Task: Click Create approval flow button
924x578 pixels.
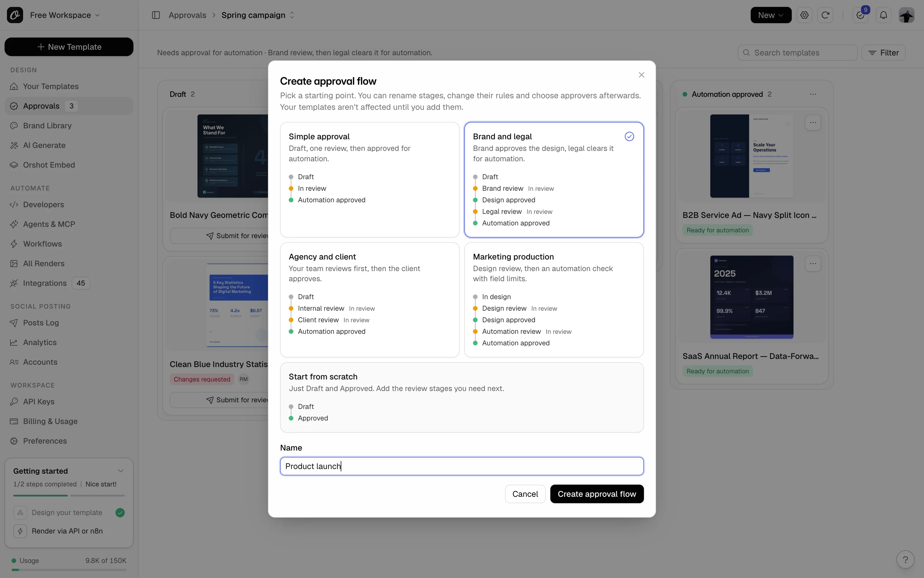Action: [597, 494]
